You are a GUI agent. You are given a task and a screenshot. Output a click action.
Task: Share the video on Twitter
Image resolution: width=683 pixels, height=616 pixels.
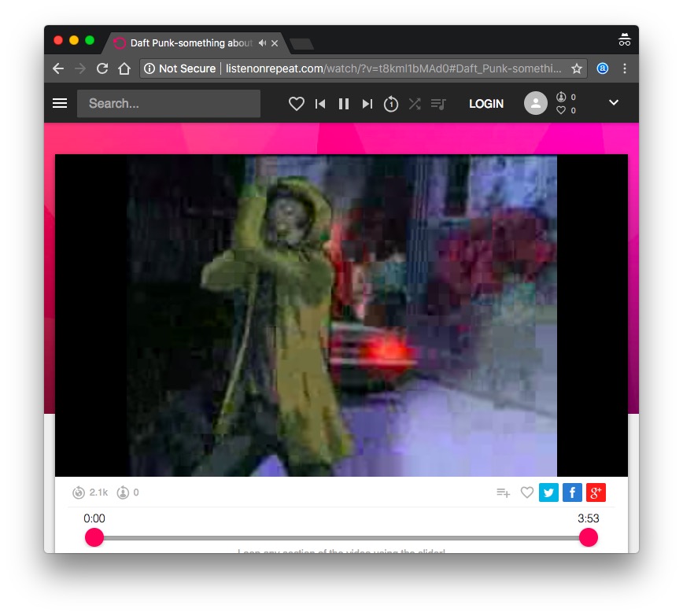[548, 492]
